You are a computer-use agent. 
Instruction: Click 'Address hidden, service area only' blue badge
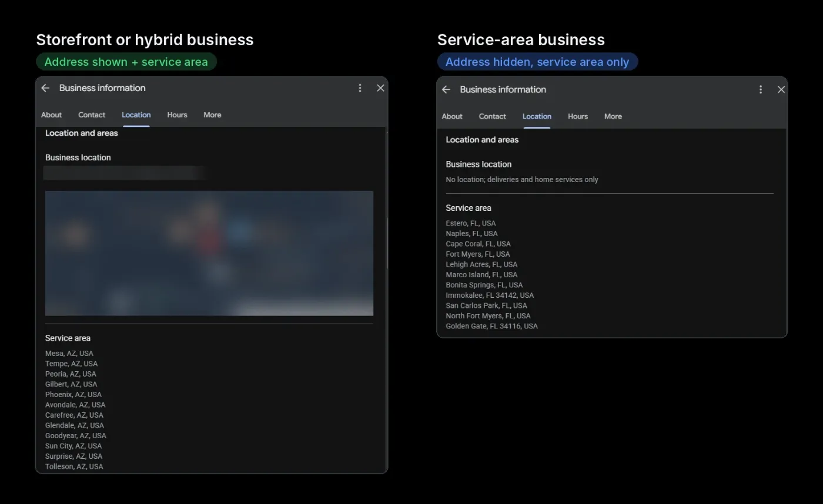pyautogui.click(x=537, y=62)
